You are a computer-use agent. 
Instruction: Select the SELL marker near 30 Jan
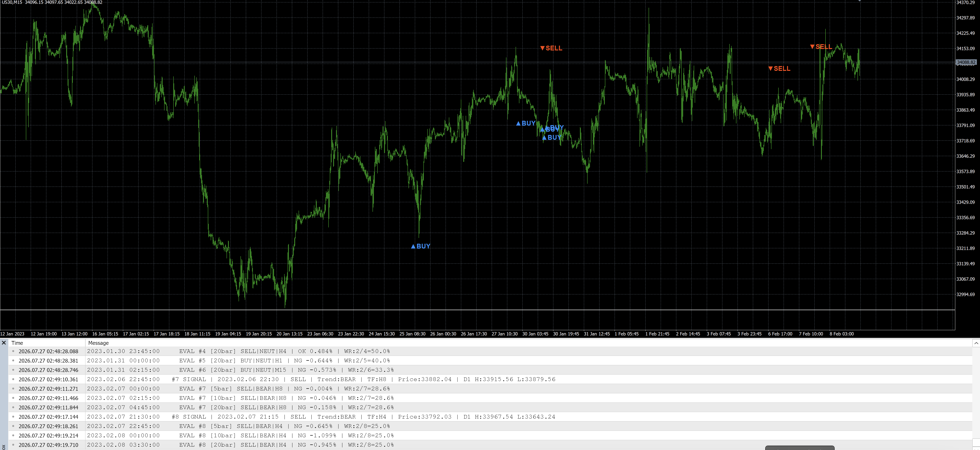pos(551,48)
